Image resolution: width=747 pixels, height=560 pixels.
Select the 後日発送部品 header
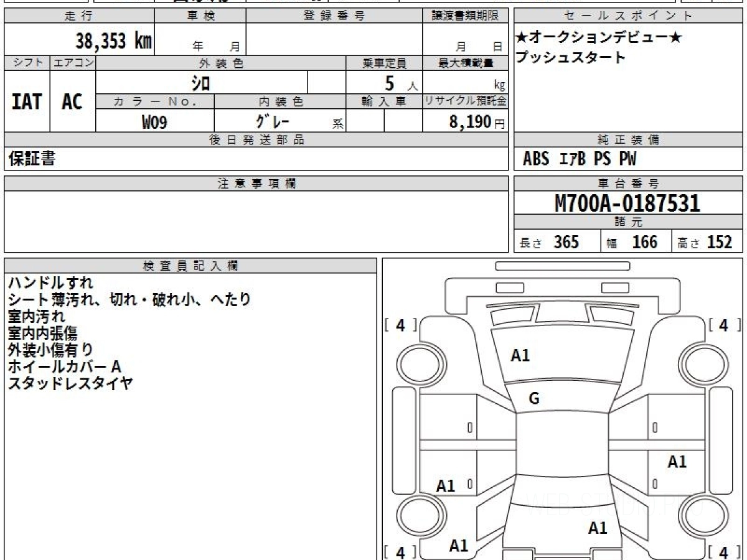[256, 140]
